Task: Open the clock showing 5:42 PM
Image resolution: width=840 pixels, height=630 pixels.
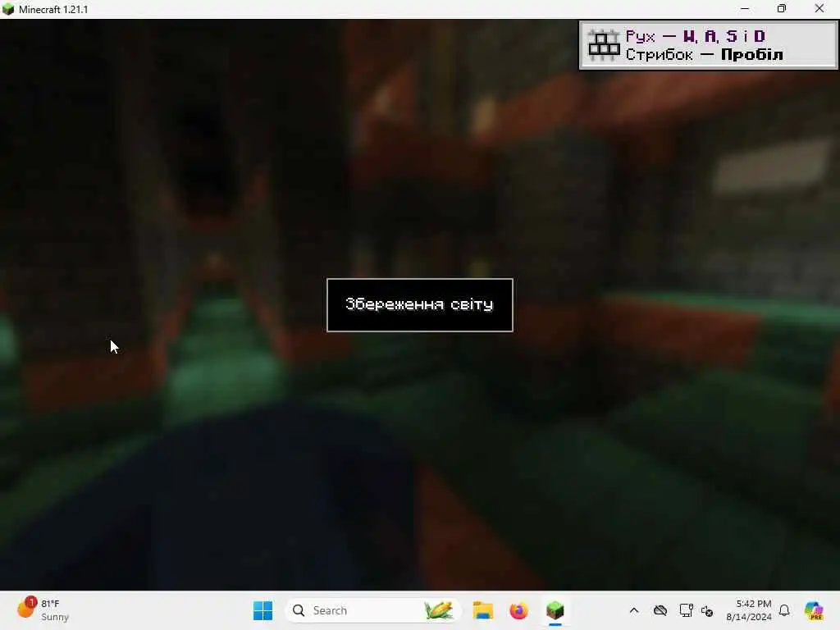Action: pyautogui.click(x=749, y=610)
